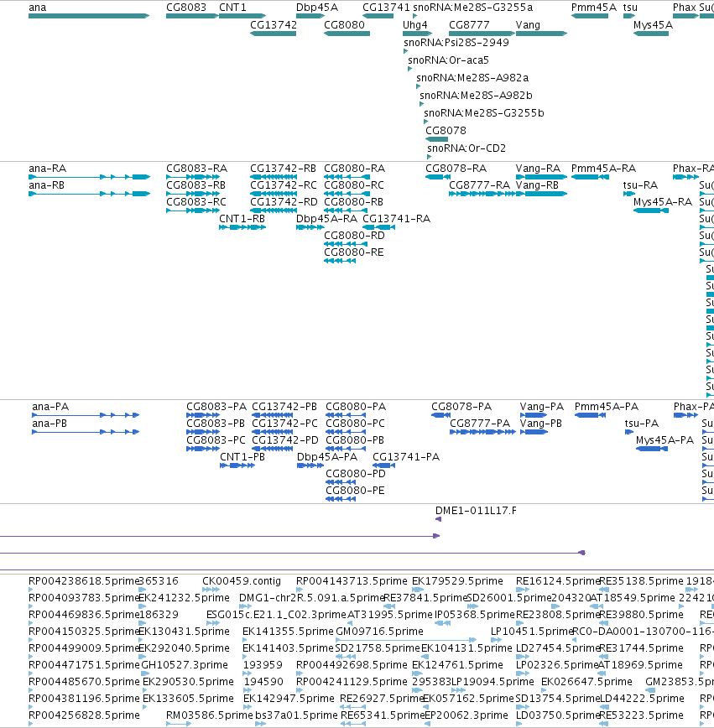Click snoRNA:Me28S-A982b label
714x728 pixels.
(x=476, y=96)
